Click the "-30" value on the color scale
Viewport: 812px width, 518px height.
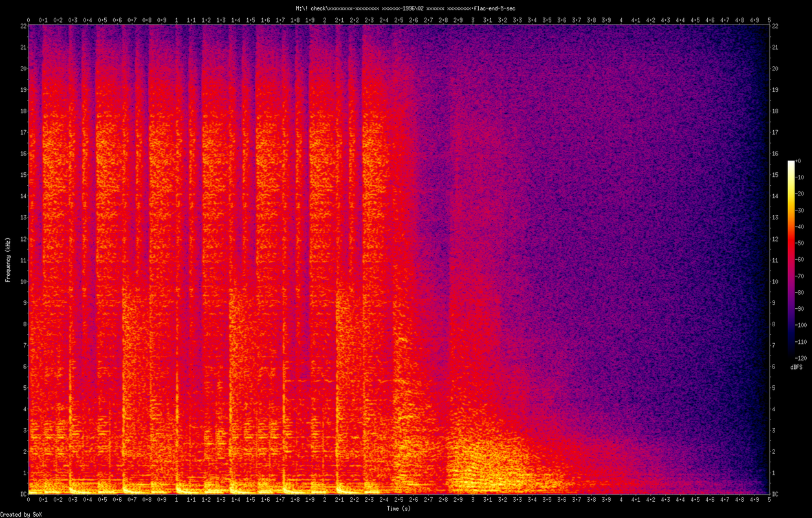tap(801, 210)
